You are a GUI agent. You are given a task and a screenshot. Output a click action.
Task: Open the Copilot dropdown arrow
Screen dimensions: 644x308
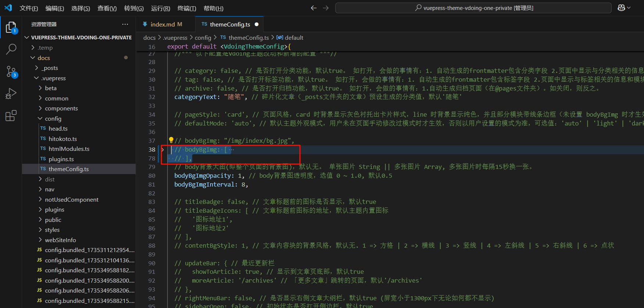coord(629,8)
